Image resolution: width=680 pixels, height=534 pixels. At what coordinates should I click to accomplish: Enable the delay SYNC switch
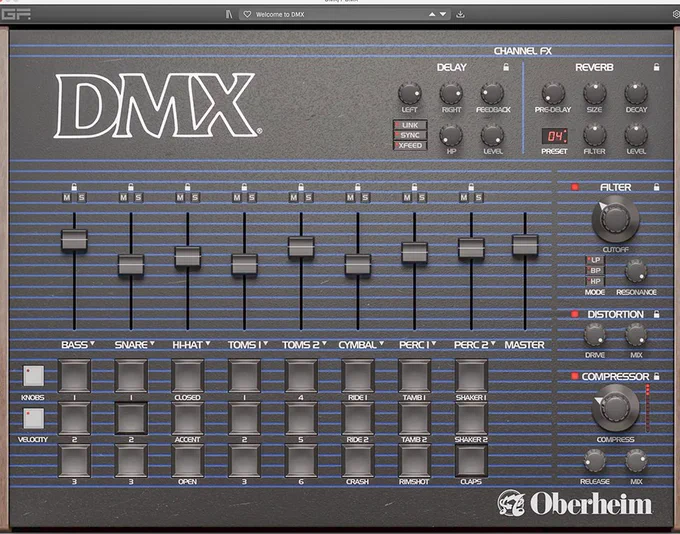tap(410, 135)
